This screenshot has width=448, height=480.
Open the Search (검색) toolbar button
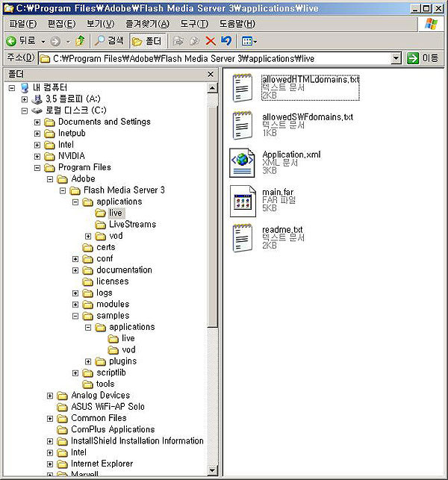(x=109, y=41)
